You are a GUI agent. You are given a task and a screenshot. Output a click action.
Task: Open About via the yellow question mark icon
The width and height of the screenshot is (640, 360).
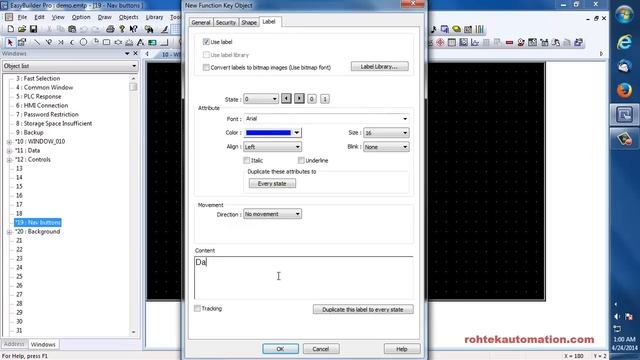(122, 29)
